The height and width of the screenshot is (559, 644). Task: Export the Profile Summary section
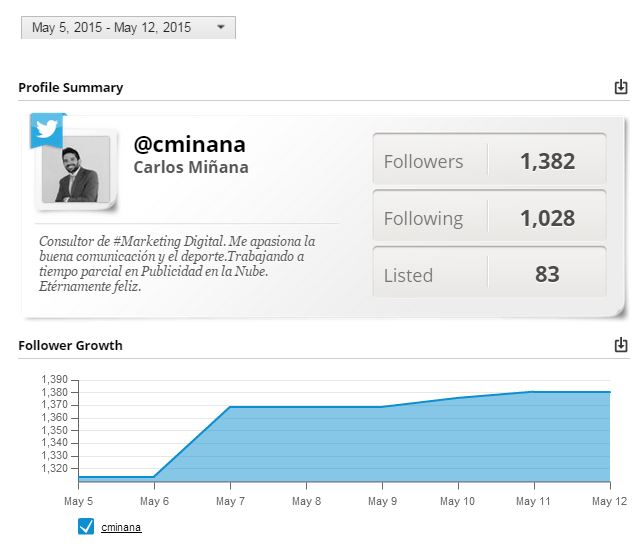coord(621,87)
